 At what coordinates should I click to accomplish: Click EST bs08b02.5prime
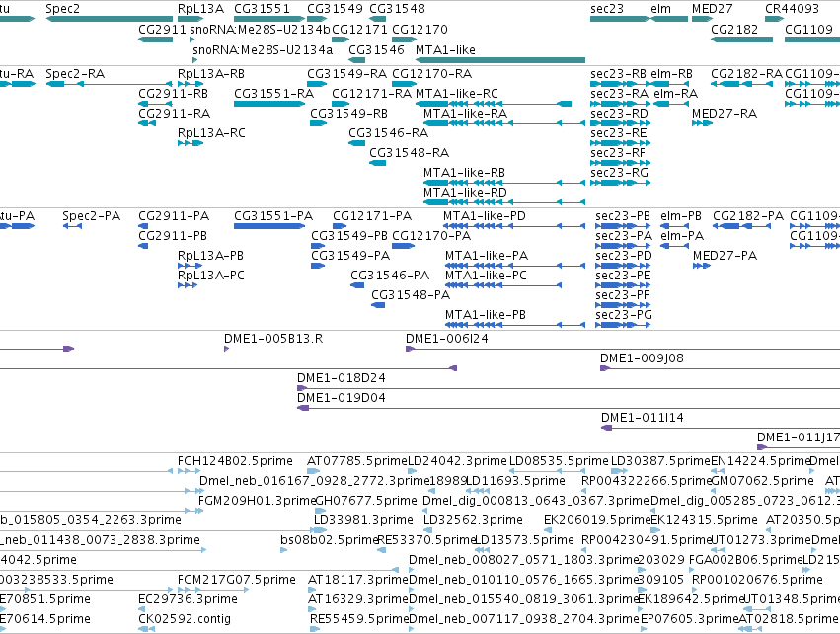(x=284, y=550)
